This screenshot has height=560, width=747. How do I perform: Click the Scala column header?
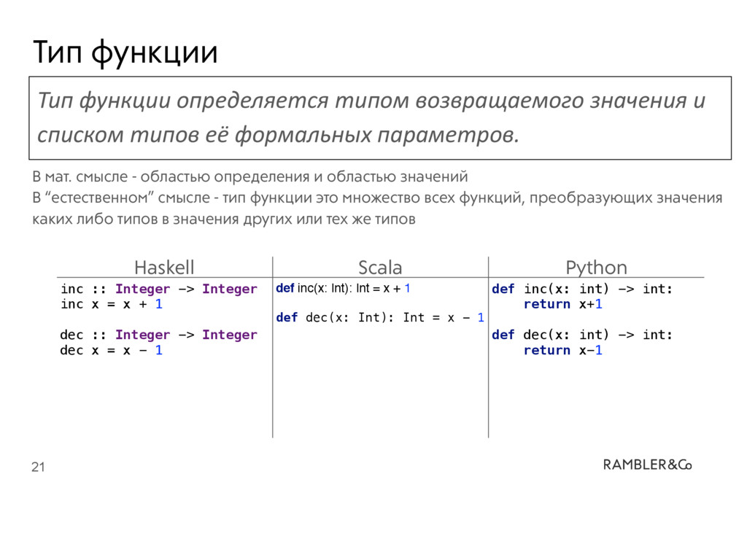380,267
